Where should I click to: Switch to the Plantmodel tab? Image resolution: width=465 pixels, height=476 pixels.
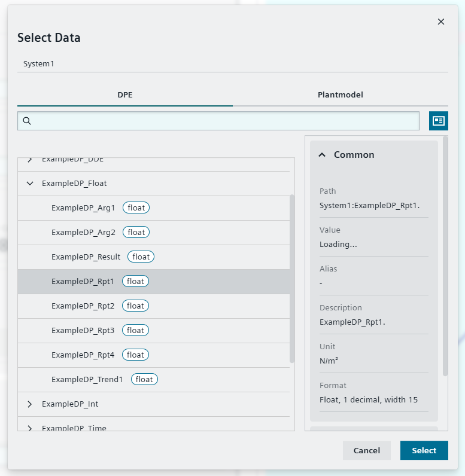click(340, 94)
